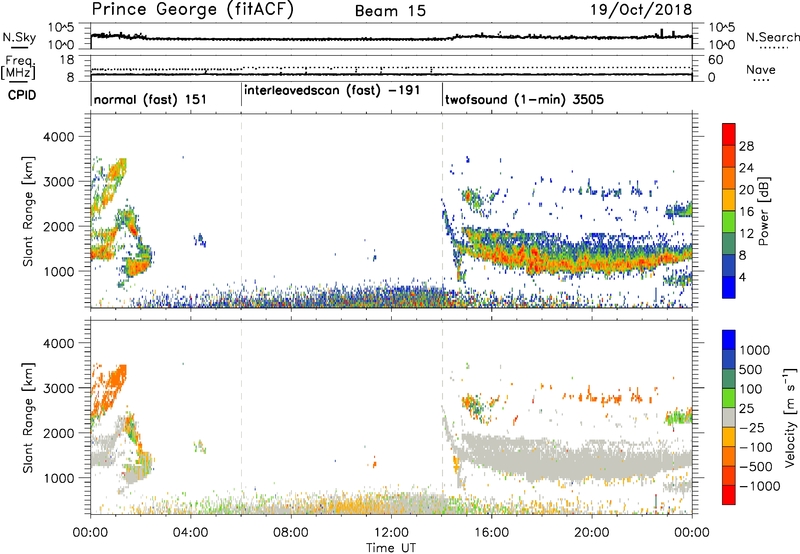Select 'normal (fast) 151' mode label
The image size is (800, 554).
pyautogui.click(x=150, y=99)
